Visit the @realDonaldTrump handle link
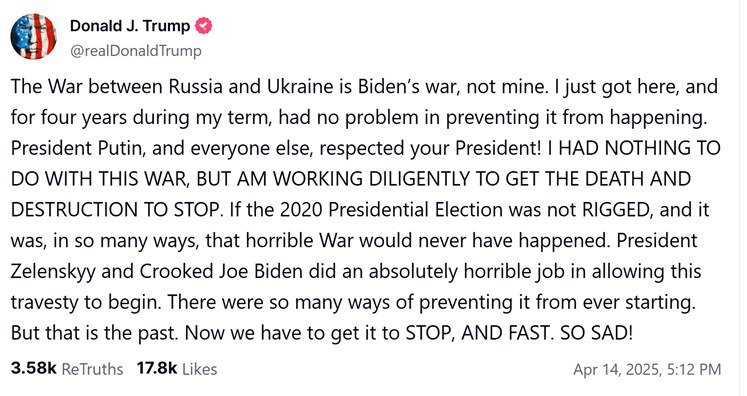The image size is (747, 396). click(136, 51)
